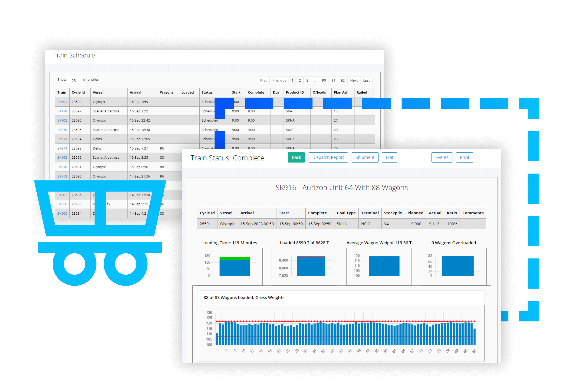Sort Train Schedule by Arrival column header

coord(143,92)
